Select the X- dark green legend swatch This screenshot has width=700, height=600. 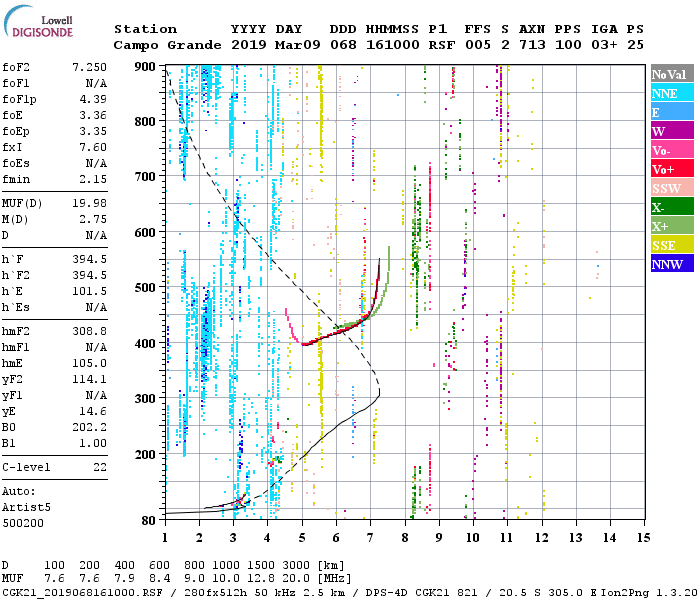672,207
